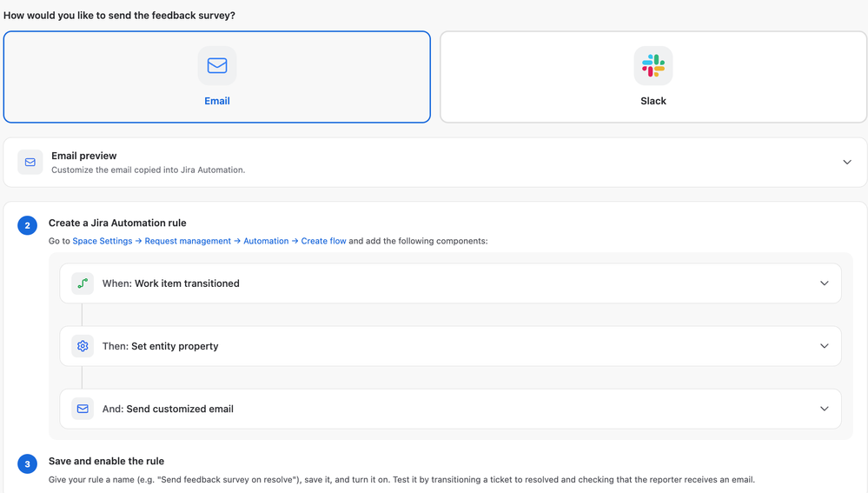Expand the And: Send customized email chevron
This screenshot has height=493, width=868.
tap(825, 409)
